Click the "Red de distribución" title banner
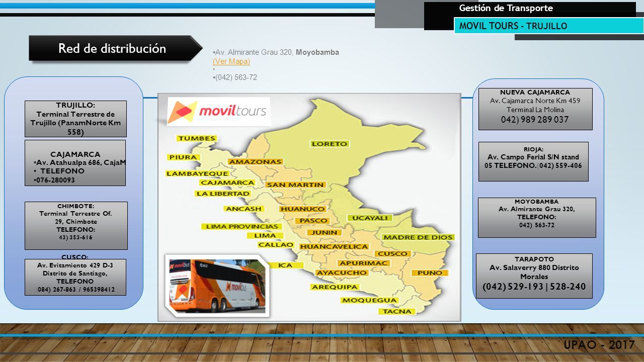 coord(115,49)
